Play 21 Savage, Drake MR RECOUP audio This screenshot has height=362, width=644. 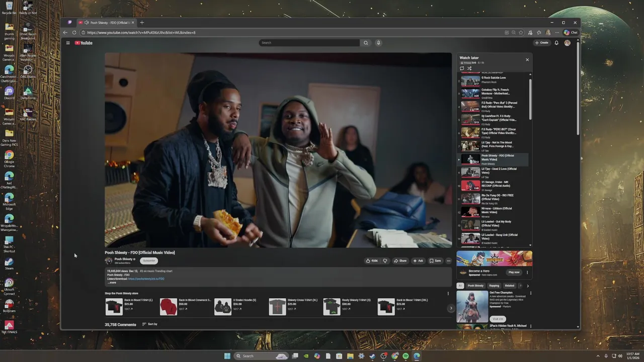pos(494,186)
